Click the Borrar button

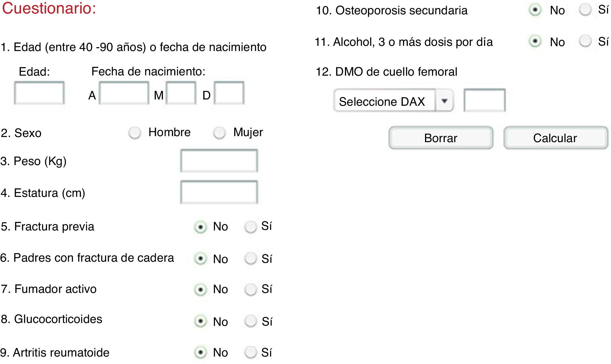[x=441, y=138]
